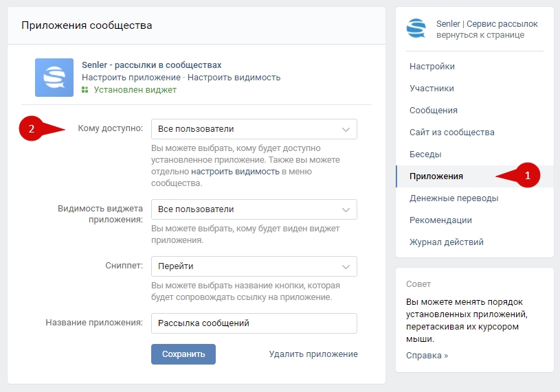Click the 'Название приложения' text field
The image size is (560, 392).
(x=254, y=323)
